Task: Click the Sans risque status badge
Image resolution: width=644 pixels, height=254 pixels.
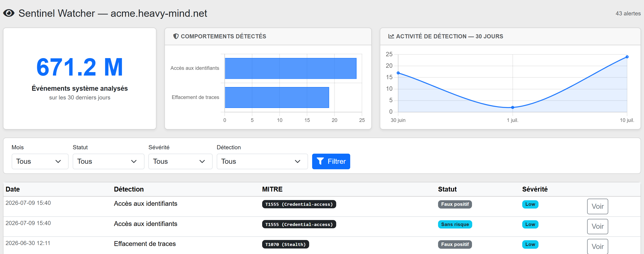Action: (455, 224)
